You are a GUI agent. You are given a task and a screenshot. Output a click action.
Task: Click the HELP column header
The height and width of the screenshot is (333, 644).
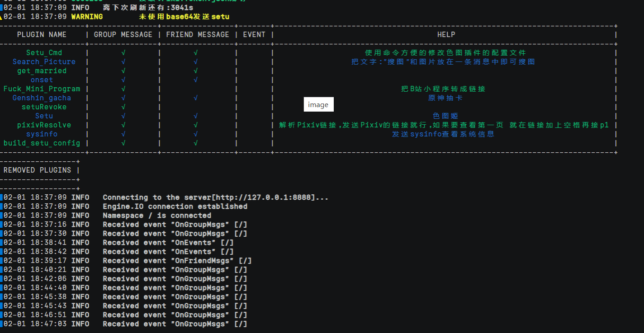pos(446,34)
